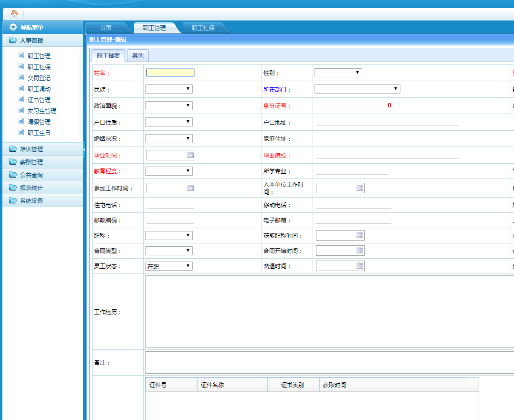Open calendar picker for 毕业时间
The height and width of the screenshot is (420, 514).
[190, 155]
